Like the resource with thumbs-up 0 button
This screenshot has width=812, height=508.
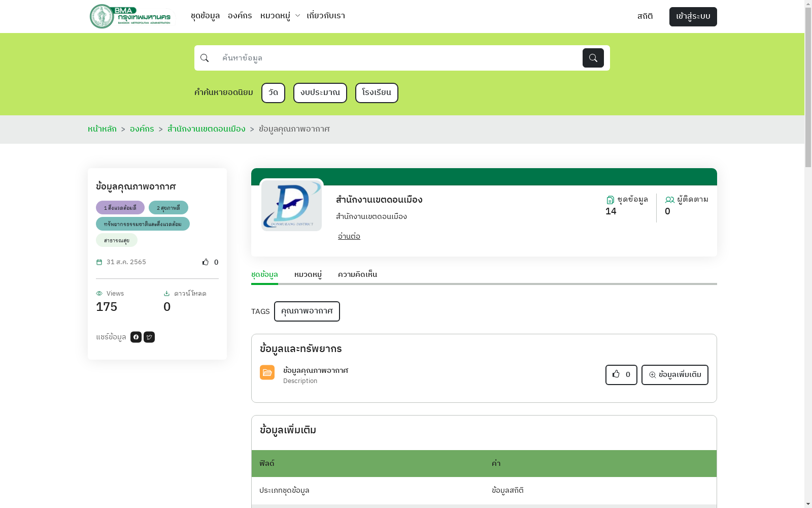(x=621, y=375)
